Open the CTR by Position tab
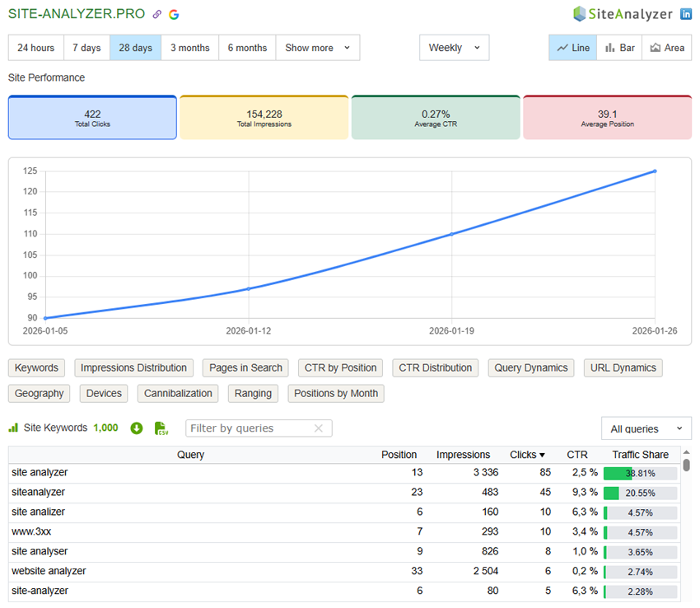Viewport: 700px width, 608px height. point(340,367)
